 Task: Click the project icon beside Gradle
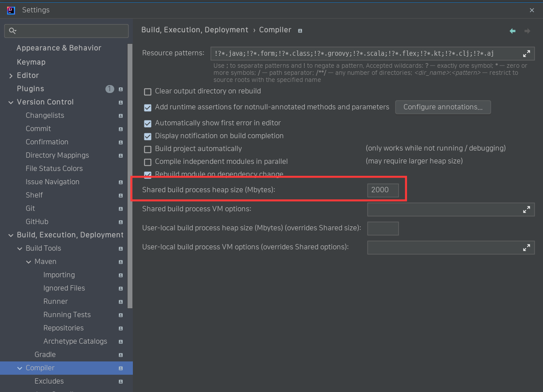121,355
